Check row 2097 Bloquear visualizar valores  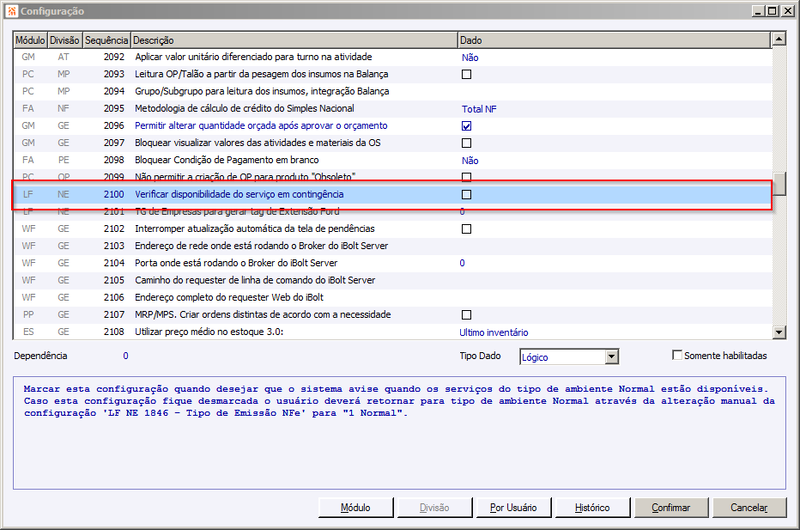point(466,143)
